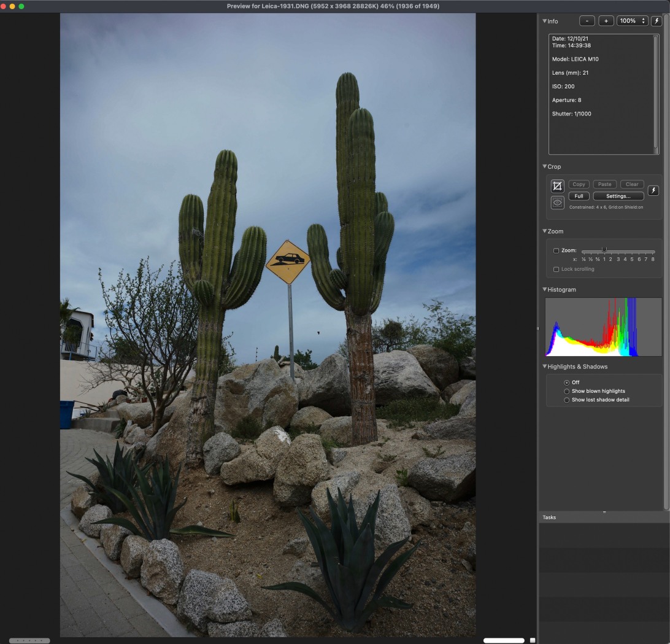Click the yellow minimize window button
Image resolution: width=670 pixels, height=644 pixels.
coord(12,6)
